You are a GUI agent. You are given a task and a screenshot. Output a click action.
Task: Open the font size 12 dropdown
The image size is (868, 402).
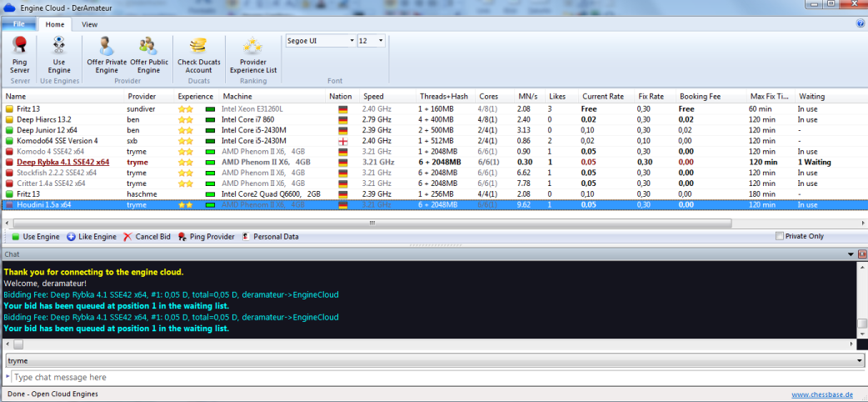pyautogui.click(x=381, y=41)
